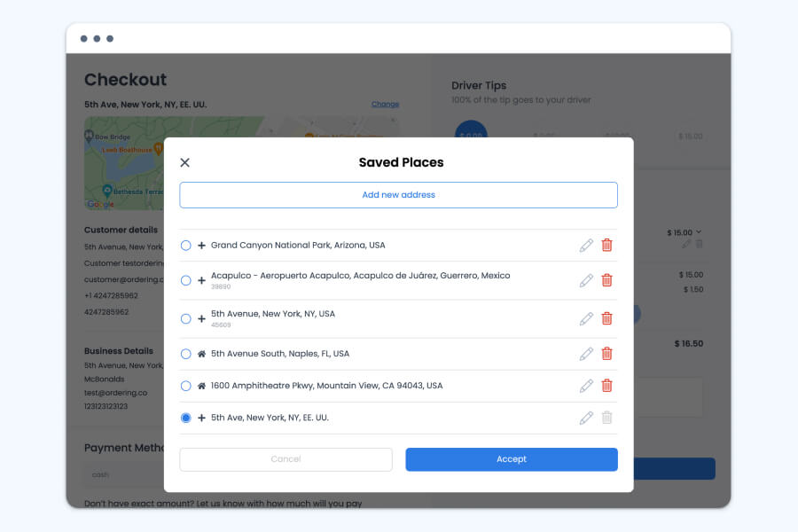Screen dimensions: 798x532
Task: Click the home icon on 5th Avenue South entry
Action: [201, 353]
